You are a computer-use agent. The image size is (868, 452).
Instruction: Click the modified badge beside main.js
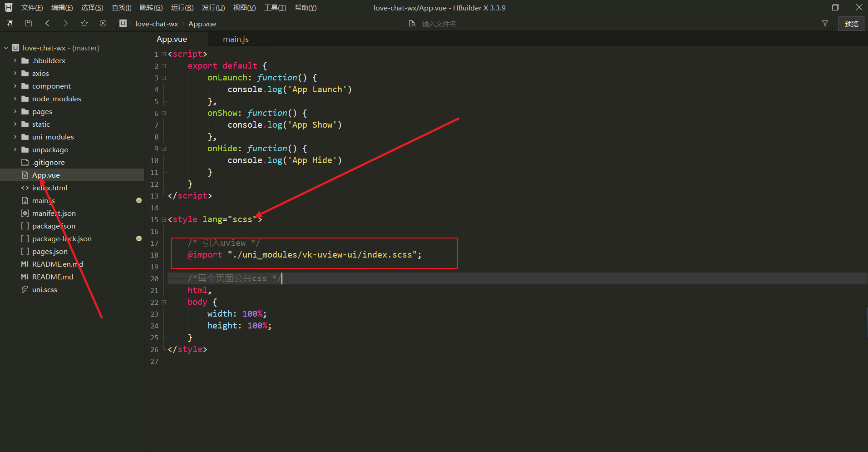[139, 200]
